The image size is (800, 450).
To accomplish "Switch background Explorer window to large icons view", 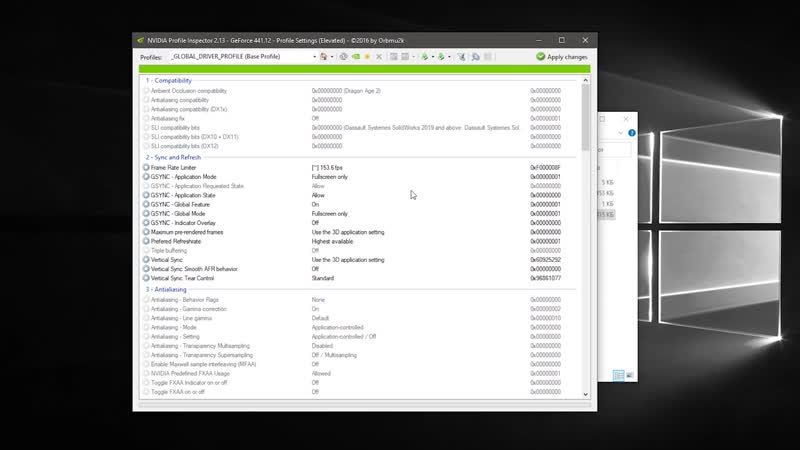I will [x=630, y=376].
